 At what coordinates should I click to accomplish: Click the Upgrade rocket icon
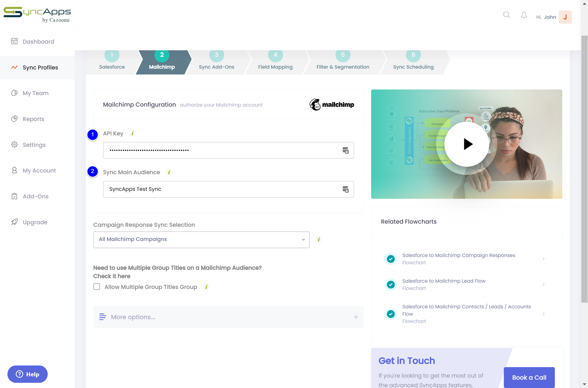(14, 222)
